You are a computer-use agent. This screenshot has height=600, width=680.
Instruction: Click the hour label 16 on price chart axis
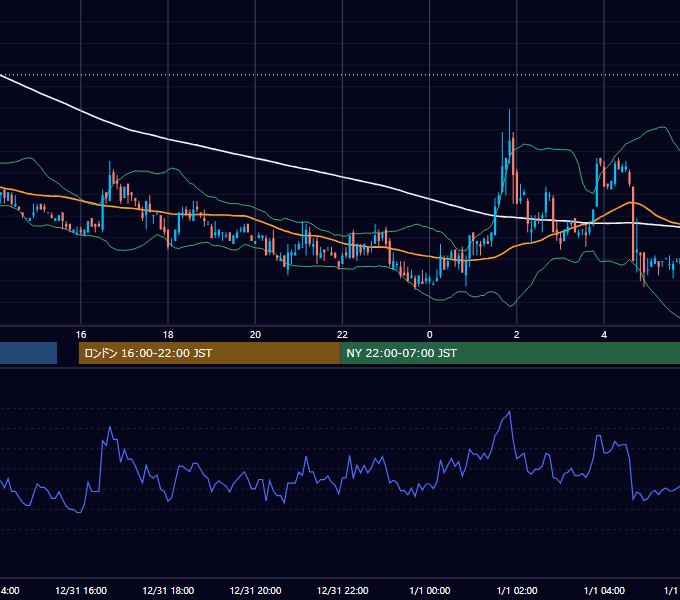click(81, 334)
